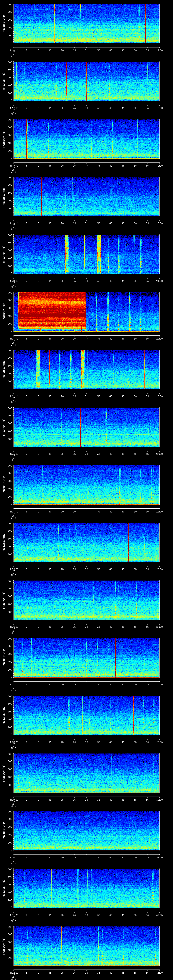Click the wide yellow burst at 1:20:22
The image size is (173, 980).
(67, 254)
